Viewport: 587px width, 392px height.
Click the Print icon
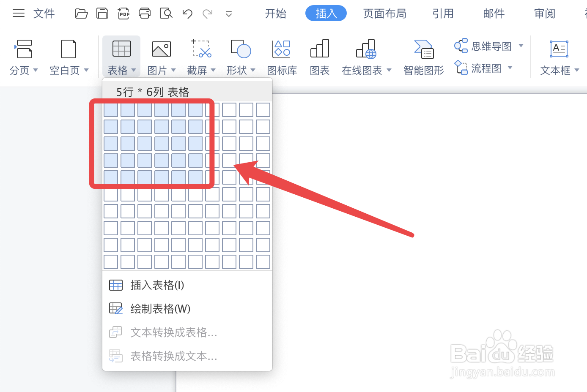click(x=145, y=14)
